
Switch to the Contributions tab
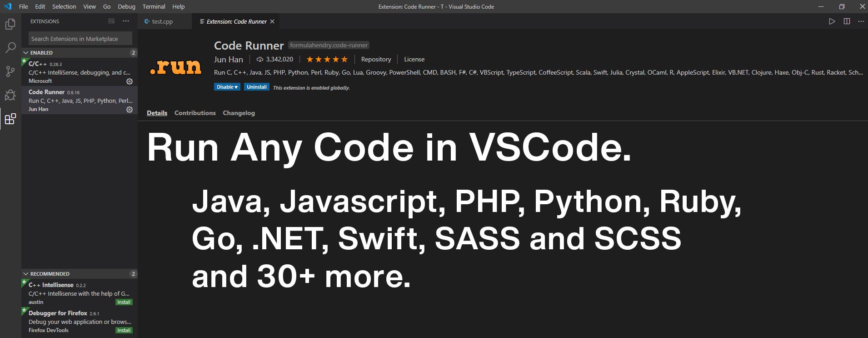point(195,113)
